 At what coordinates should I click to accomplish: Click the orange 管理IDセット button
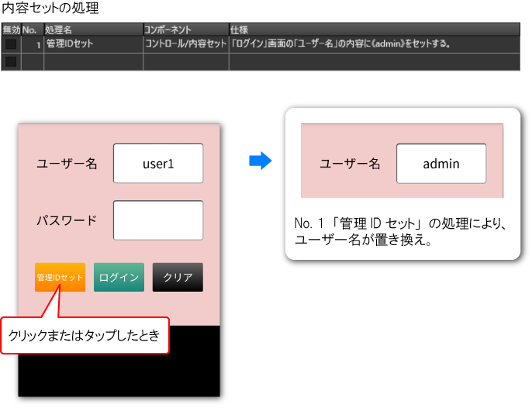(60, 278)
